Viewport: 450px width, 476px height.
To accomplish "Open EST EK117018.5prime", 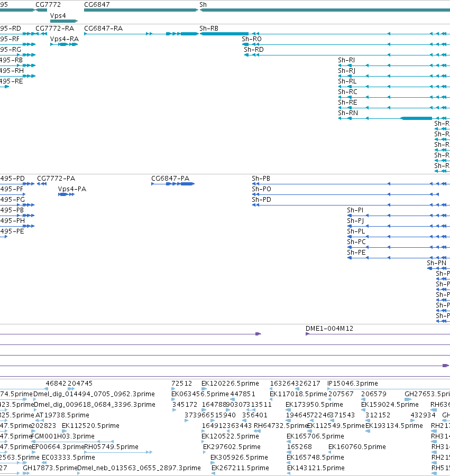I will [x=298, y=394].
